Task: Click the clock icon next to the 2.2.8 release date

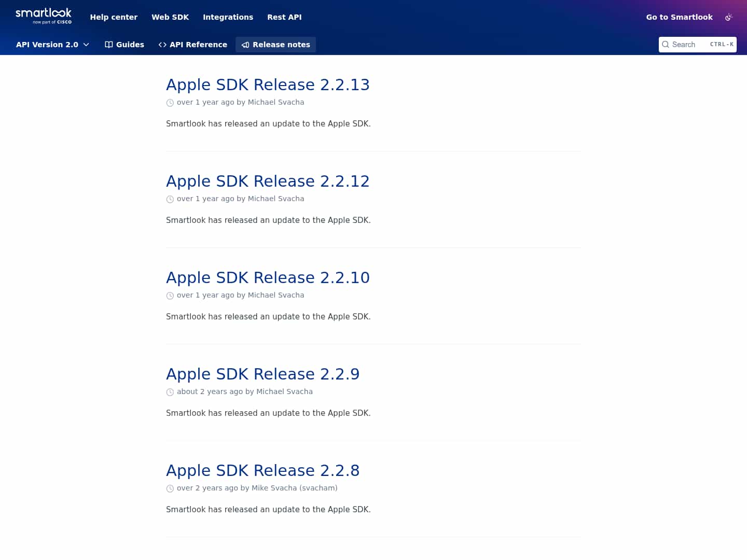Action: 170,488
